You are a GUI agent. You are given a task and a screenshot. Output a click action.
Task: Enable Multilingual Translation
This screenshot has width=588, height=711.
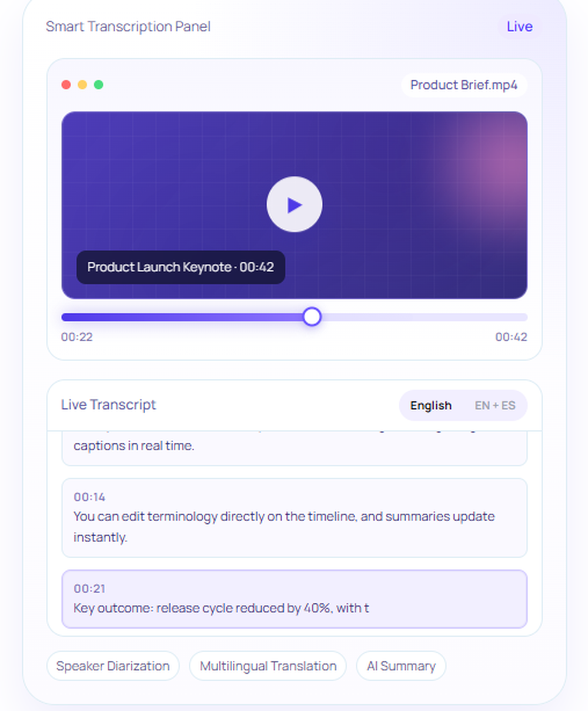pyautogui.click(x=267, y=666)
